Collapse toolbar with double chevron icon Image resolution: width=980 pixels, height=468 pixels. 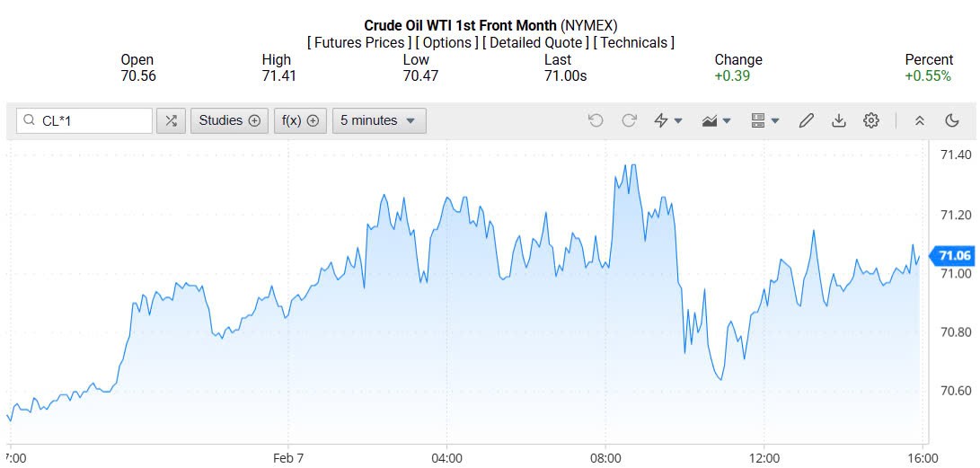click(919, 120)
